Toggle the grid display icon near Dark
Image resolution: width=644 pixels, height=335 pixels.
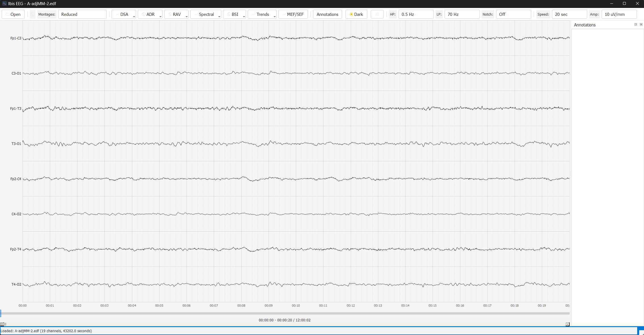377,14
